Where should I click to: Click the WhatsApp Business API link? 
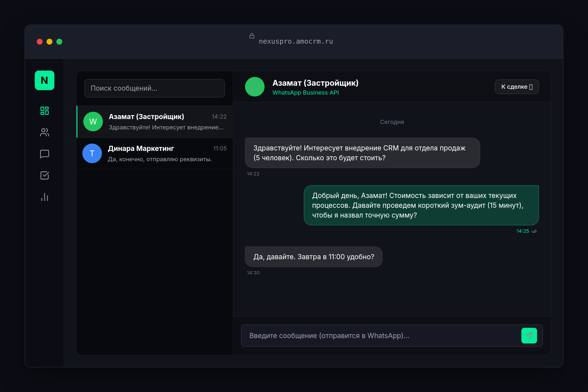305,93
